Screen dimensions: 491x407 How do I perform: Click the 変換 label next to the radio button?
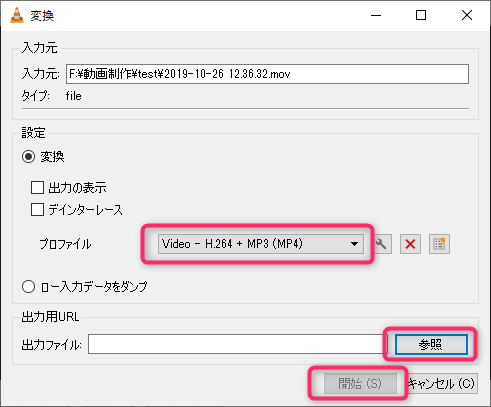pyautogui.click(x=52, y=157)
